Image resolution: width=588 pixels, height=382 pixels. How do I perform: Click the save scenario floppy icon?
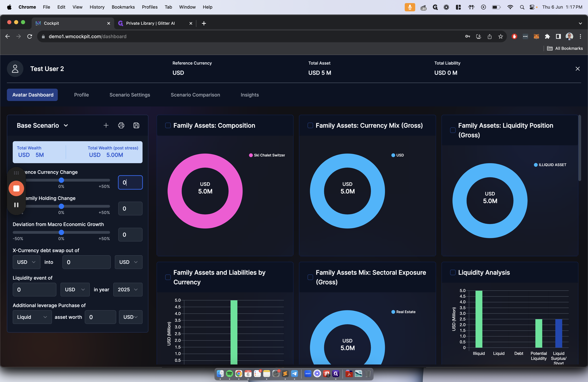(x=136, y=125)
